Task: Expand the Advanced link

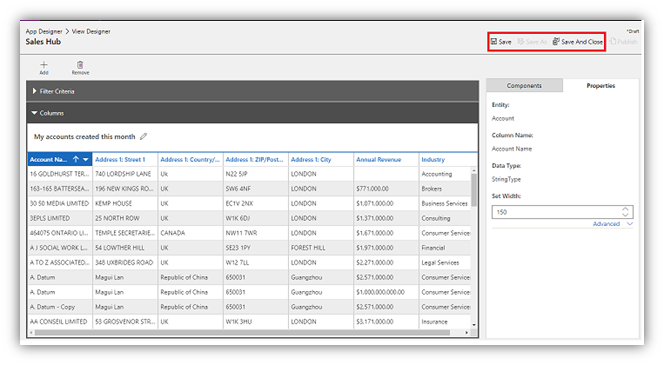Action: (x=612, y=224)
